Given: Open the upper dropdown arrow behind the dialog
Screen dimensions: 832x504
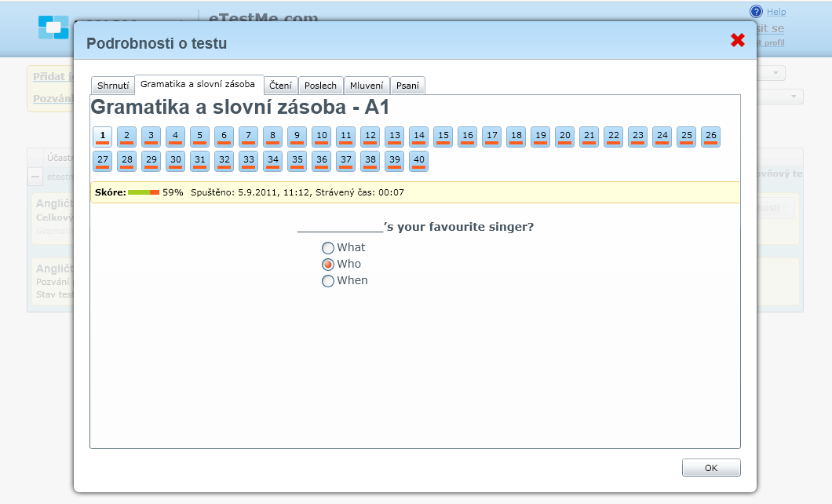Looking at the screenshot, I should 775,73.
